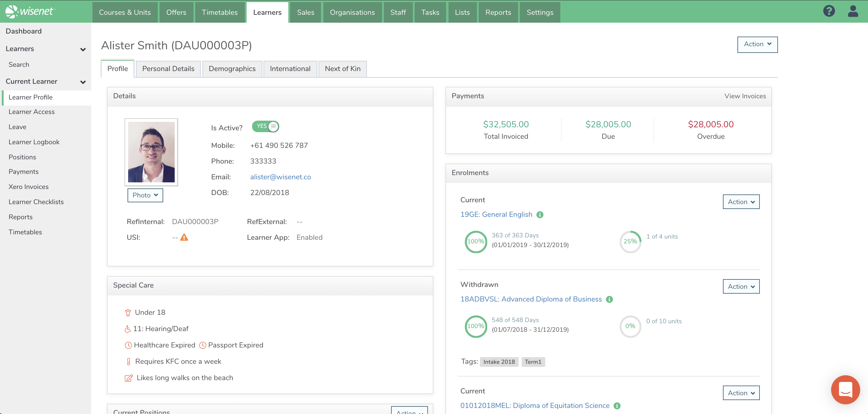Open the Reports top menu
Image resolution: width=868 pixels, height=414 pixels.
click(498, 12)
